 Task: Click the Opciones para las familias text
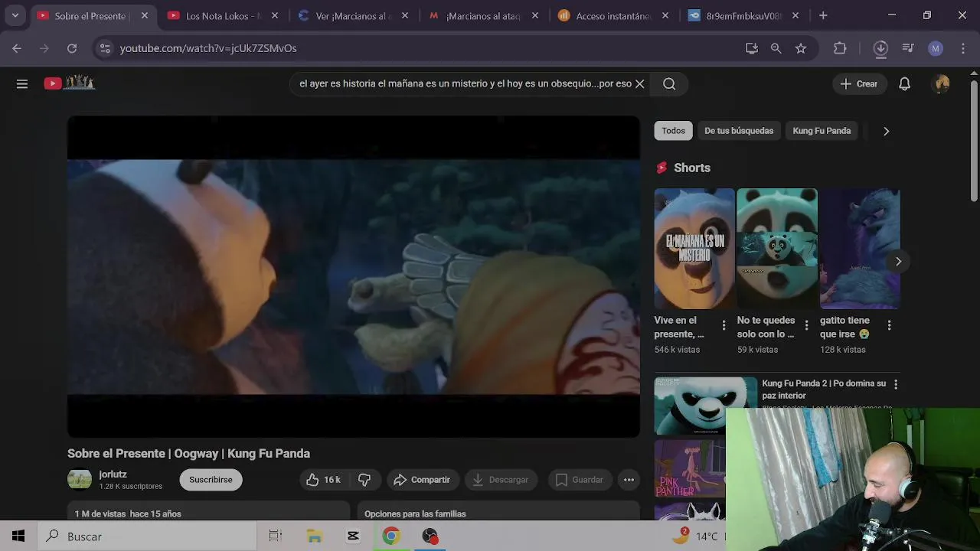pos(415,514)
